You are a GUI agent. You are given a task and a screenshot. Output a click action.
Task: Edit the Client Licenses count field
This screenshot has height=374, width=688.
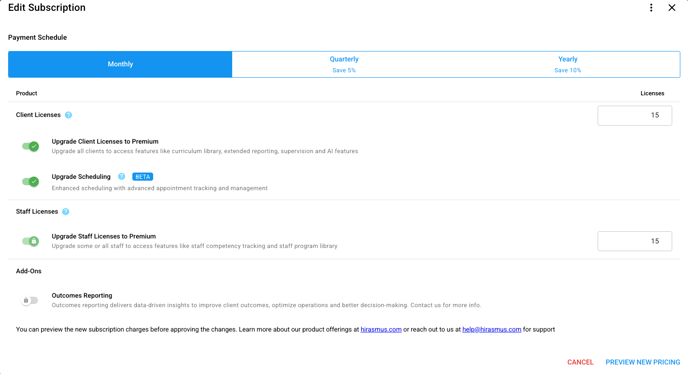click(634, 115)
